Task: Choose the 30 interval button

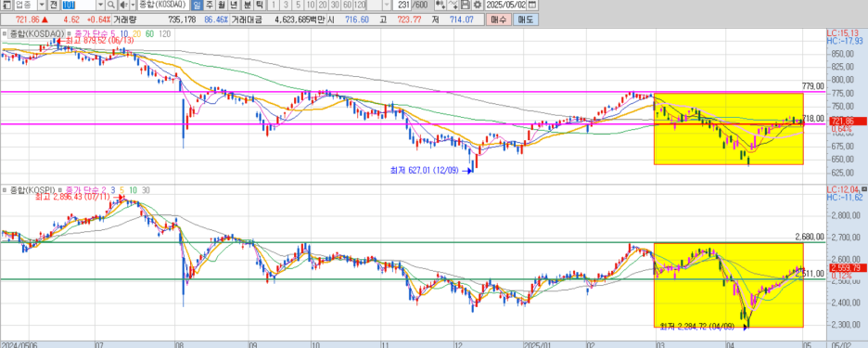Action: pos(335,5)
